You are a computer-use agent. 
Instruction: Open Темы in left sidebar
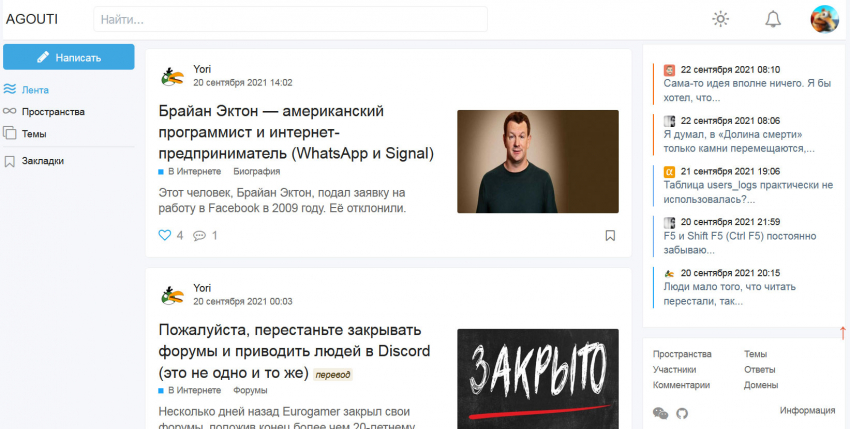point(34,134)
